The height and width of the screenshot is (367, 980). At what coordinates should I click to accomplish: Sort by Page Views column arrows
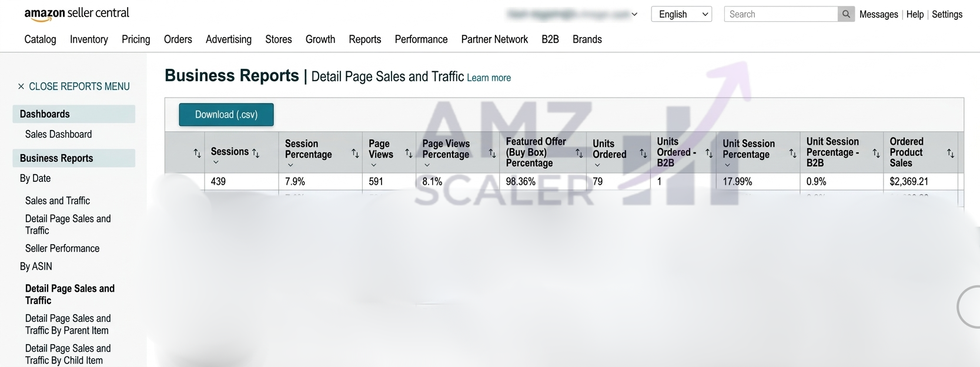pyautogui.click(x=409, y=153)
